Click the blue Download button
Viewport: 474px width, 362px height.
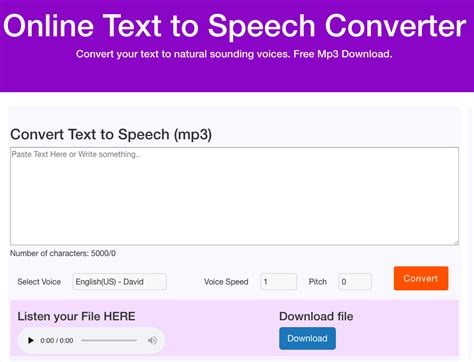tap(307, 338)
